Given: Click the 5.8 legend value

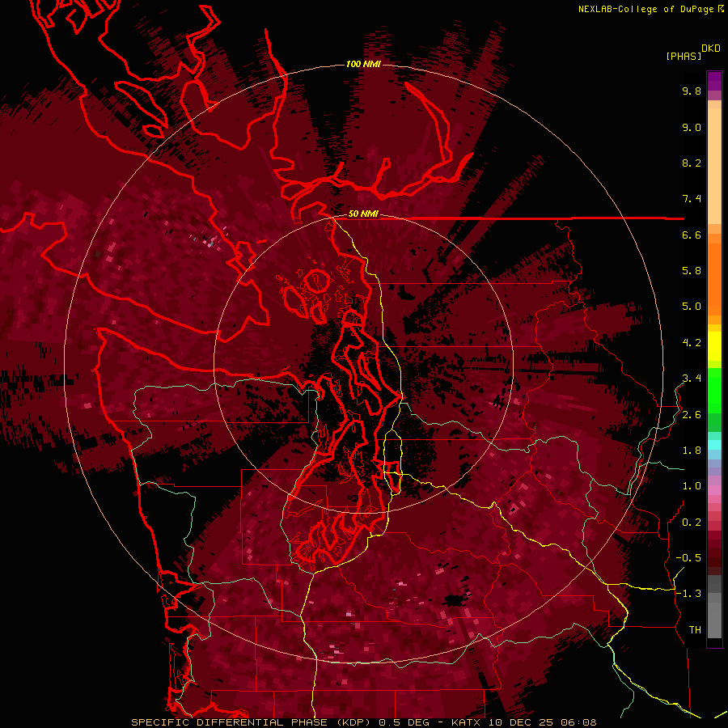Looking at the screenshot, I should tap(692, 271).
